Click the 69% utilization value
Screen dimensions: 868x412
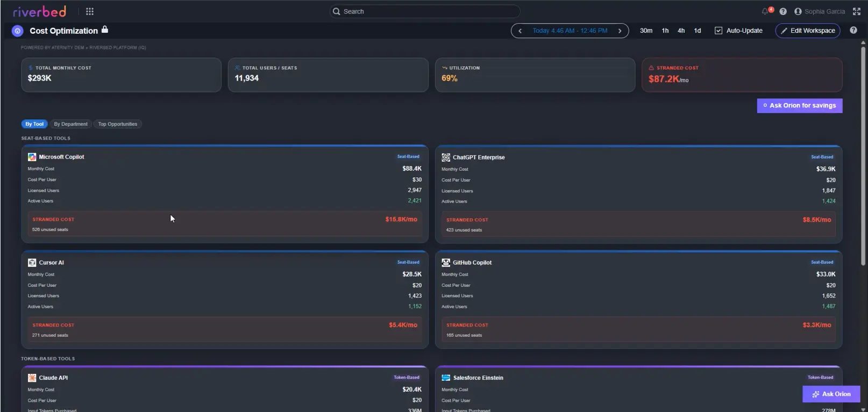[x=450, y=78]
